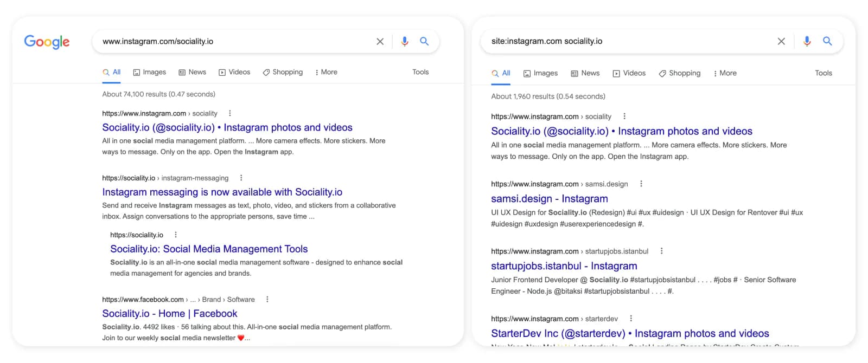Open the Videos tab in right window
Image resolution: width=868 pixels, height=363 pixels.
pos(629,73)
